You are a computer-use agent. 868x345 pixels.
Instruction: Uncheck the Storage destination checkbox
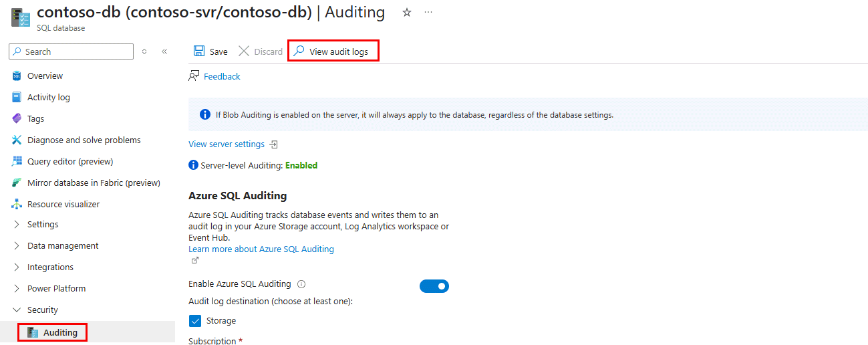coord(195,321)
